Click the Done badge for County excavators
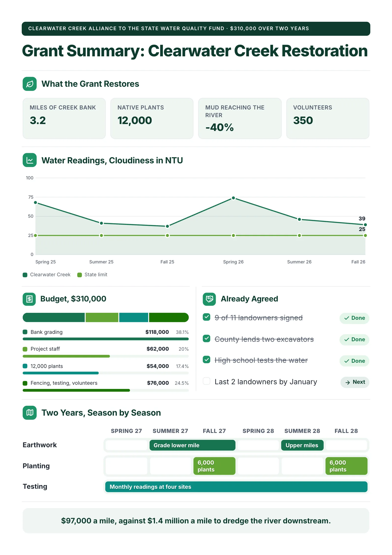The height and width of the screenshot is (555, 392). pyautogui.click(x=354, y=340)
